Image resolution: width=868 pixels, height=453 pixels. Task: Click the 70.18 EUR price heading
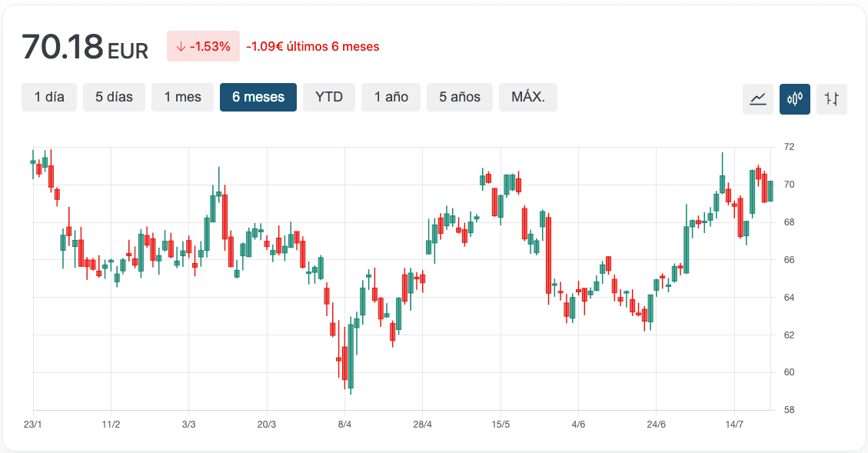coord(85,47)
